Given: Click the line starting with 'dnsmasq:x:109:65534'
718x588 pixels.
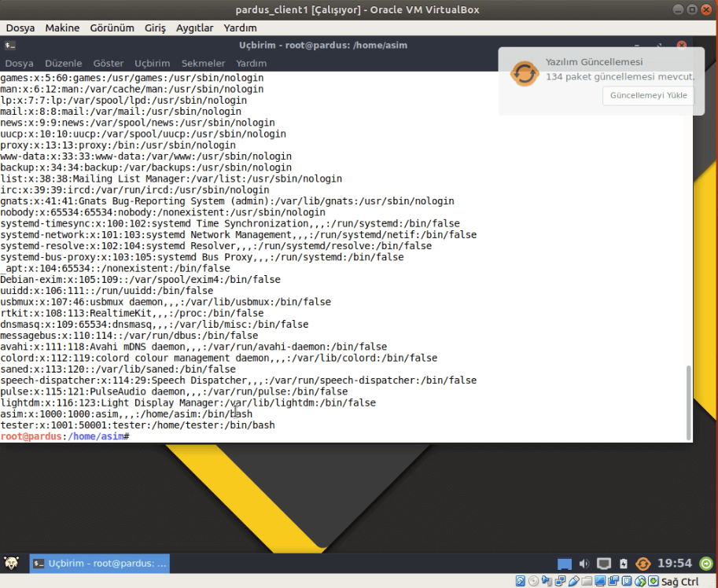Looking at the screenshot, I should click(x=154, y=325).
